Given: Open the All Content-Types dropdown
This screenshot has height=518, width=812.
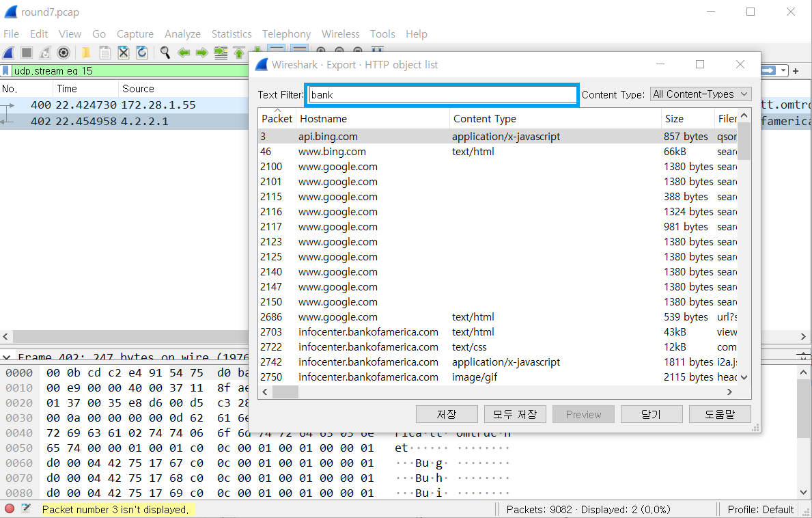Looking at the screenshot, I should [x=701, y=94].
